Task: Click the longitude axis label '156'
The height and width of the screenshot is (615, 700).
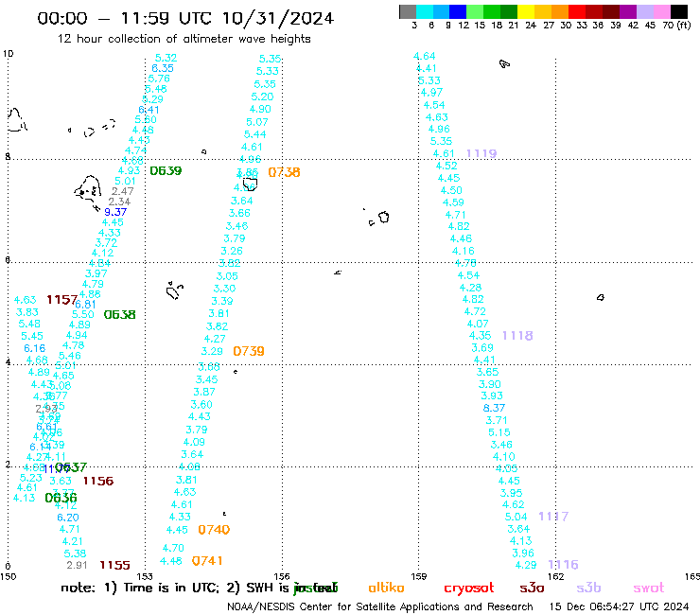Action: click(x=282, y=576)
